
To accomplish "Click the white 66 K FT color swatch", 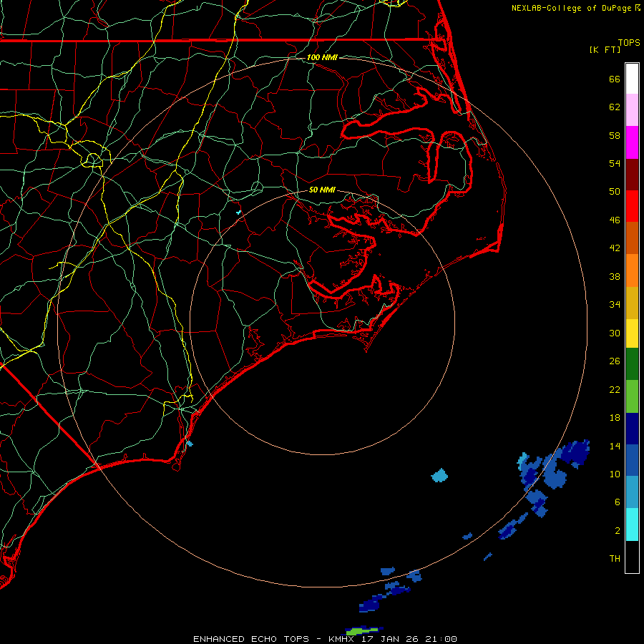I will (x=632, y=79).
